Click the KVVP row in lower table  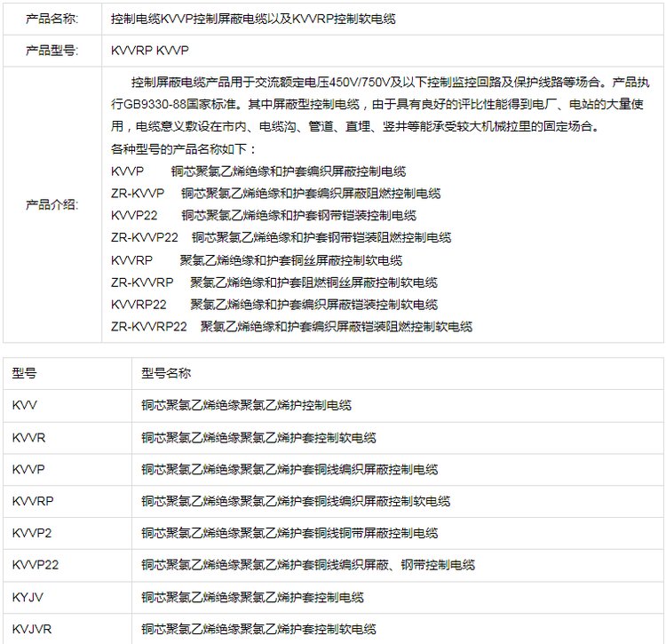pyautogui.click(x=333, y=469)
